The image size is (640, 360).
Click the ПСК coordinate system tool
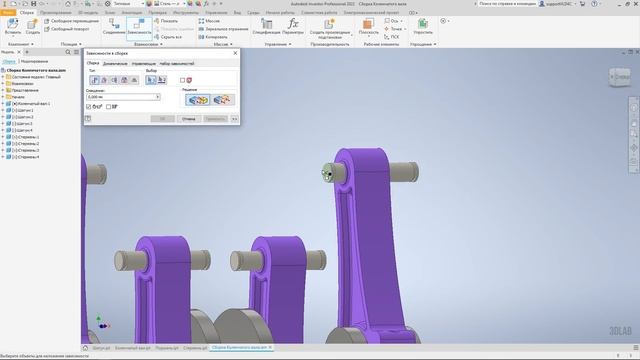pyautogui.click(x=391, y=37)
